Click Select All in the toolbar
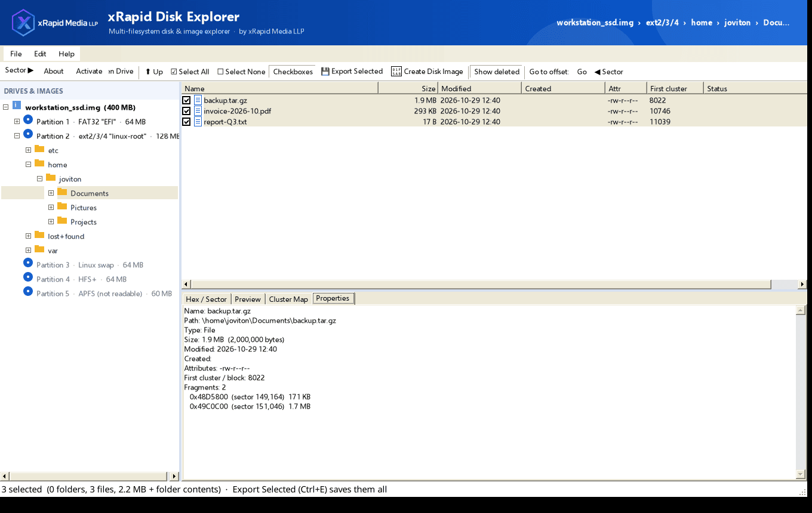 click(190, 72)
